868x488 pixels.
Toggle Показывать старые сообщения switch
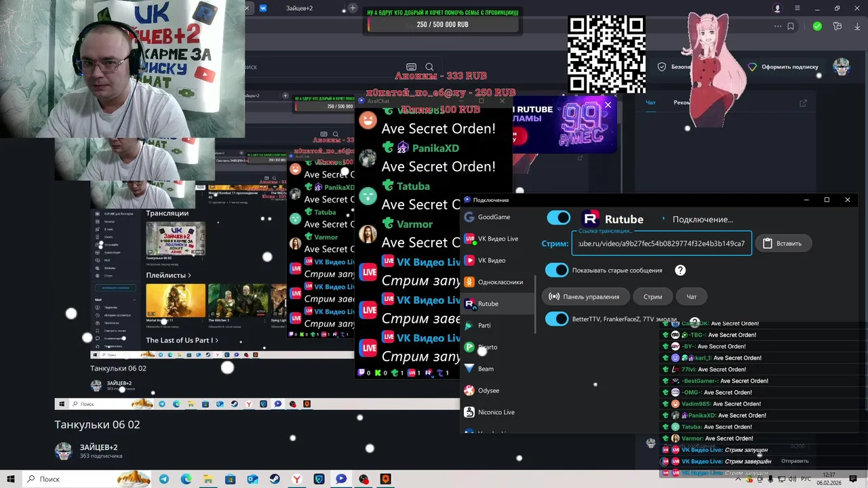click(557, 270)
